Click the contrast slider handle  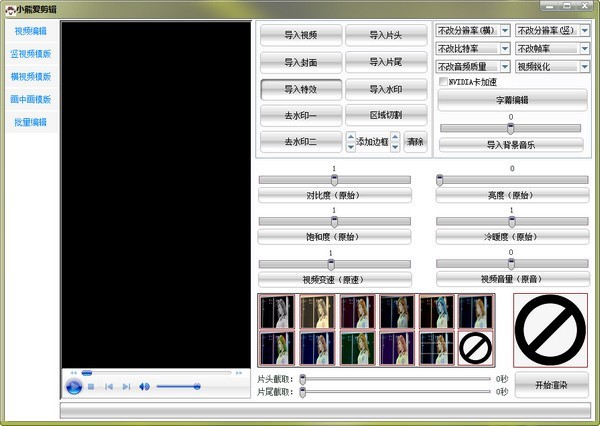(x=334, y=180)
